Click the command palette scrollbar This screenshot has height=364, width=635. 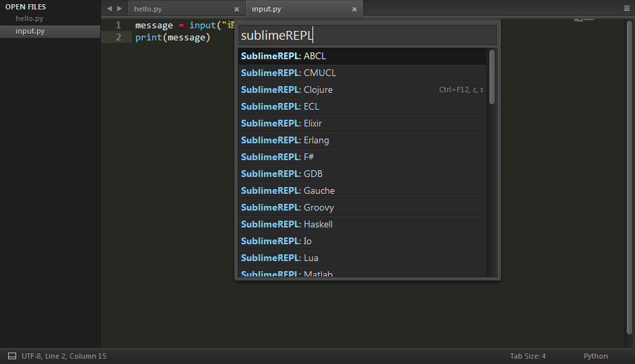click(492, 77)
